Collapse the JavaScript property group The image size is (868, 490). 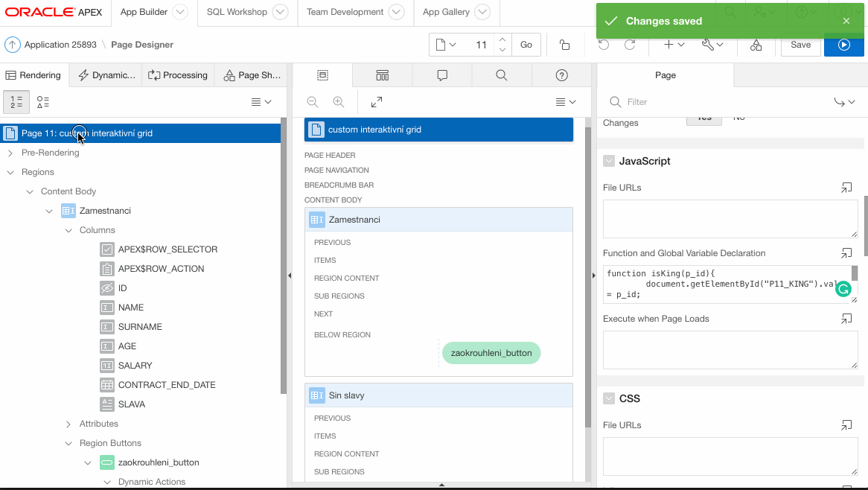(x=609, y=161)
